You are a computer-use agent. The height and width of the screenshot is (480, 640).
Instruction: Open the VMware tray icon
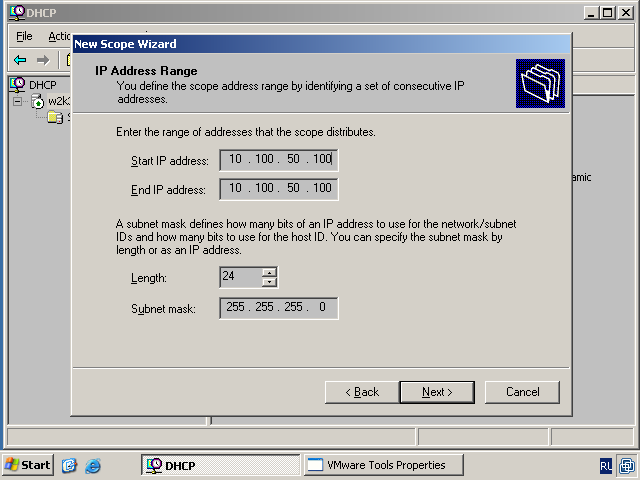(626, 466)
